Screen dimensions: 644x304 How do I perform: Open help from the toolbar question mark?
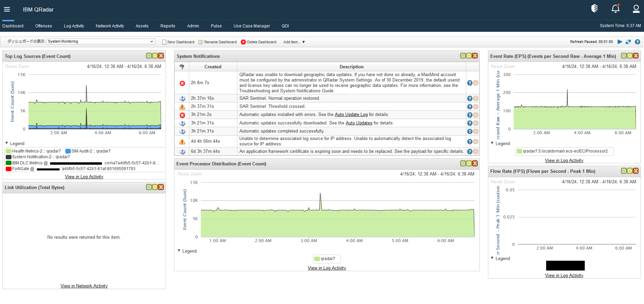coord(637,42)
